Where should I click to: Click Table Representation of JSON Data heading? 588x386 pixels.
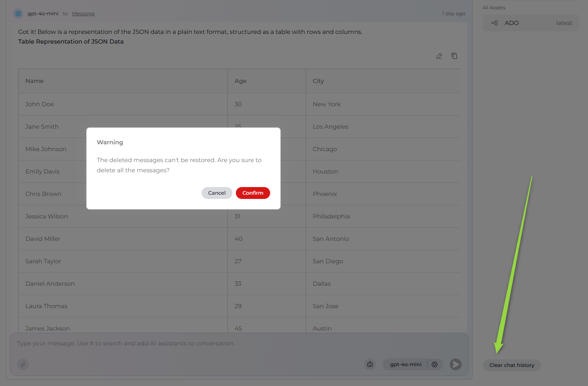71,41
